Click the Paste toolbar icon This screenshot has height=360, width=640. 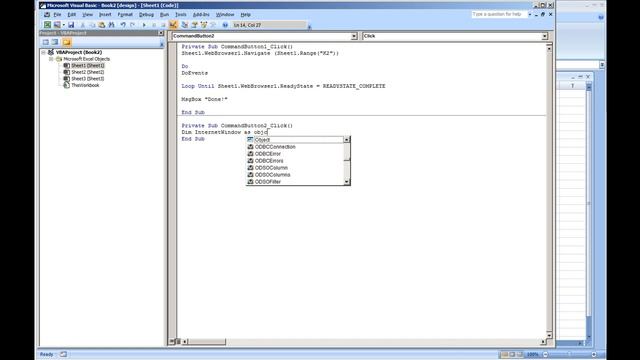click(x=102, y=25)
